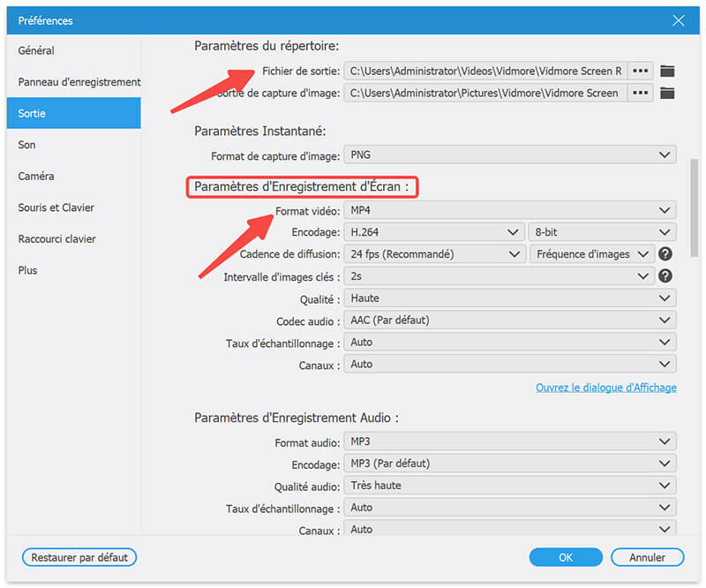Open the image capture output folder icon

tap(667, 93)
